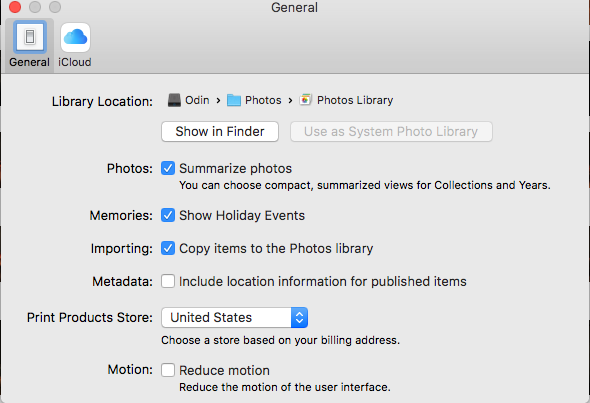Close the General preferences window
Screen dimensions: 590x403
[x=15, y=7]
